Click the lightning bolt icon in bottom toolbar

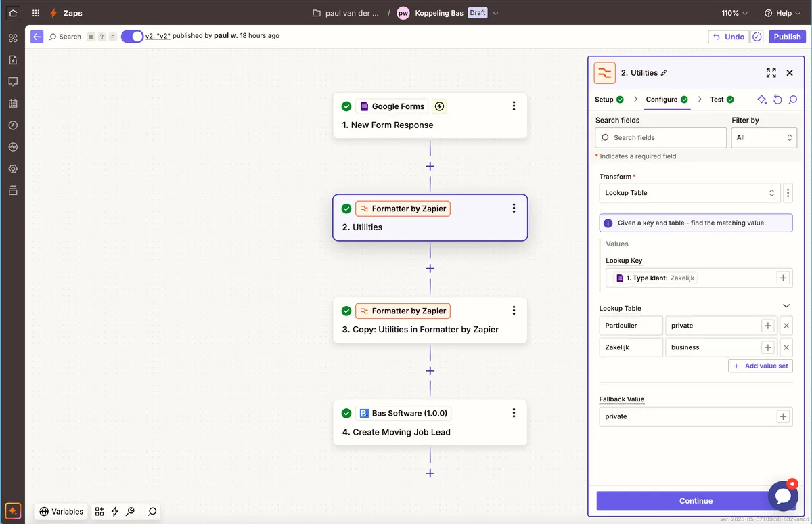point(115,512)
